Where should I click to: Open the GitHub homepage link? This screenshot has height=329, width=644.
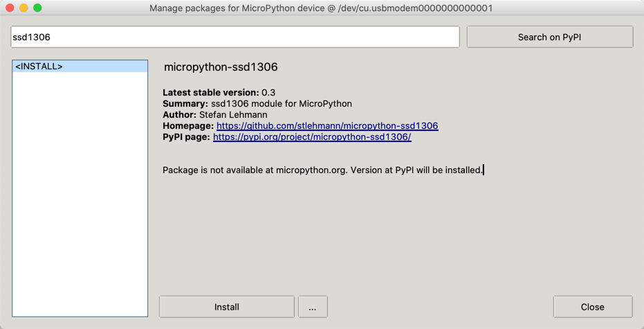tap(327, 126)
